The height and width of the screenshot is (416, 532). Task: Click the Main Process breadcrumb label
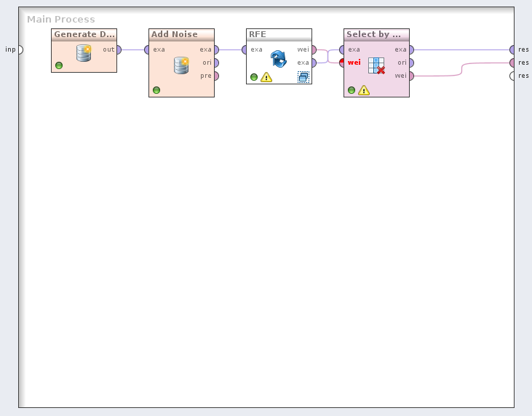tap(61, 20)
